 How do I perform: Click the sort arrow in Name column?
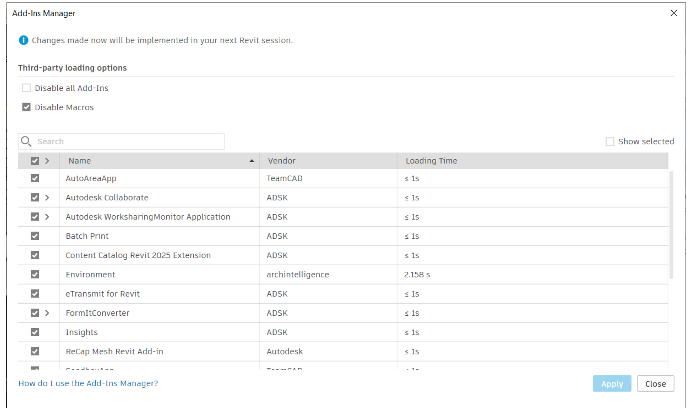click(x=252, y=161)
